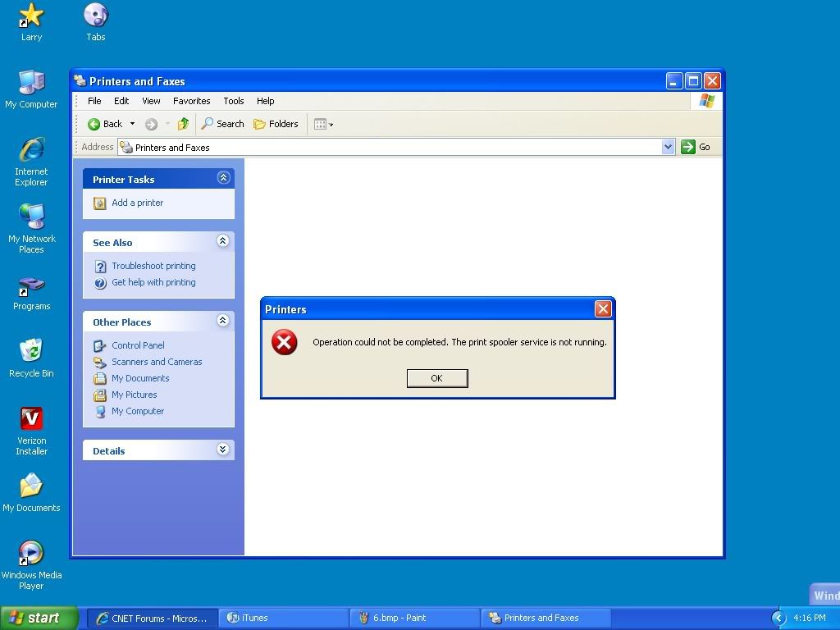Open the Favorites menu
The width and height of the screenshot is (840, 630).
tap(191, 101)
